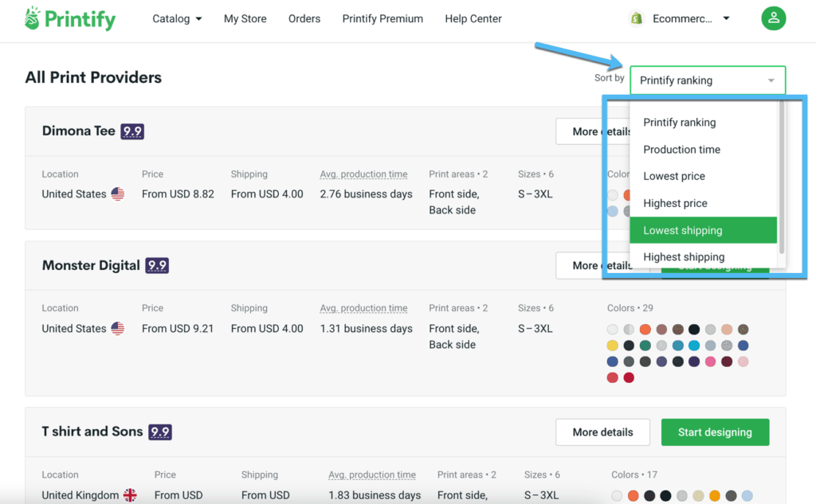816x504 pixels.
Task: Click the 'From USD 9.21' price
Action: click(x=178, y=329)
